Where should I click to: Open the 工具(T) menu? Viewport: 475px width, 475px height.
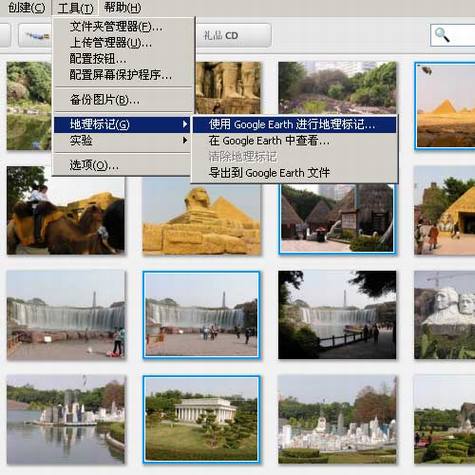(75, 8)
